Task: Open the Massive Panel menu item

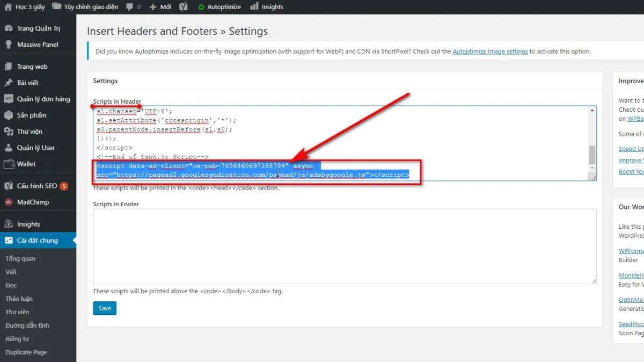Action: pyautogui.click(x=38, y=45)
